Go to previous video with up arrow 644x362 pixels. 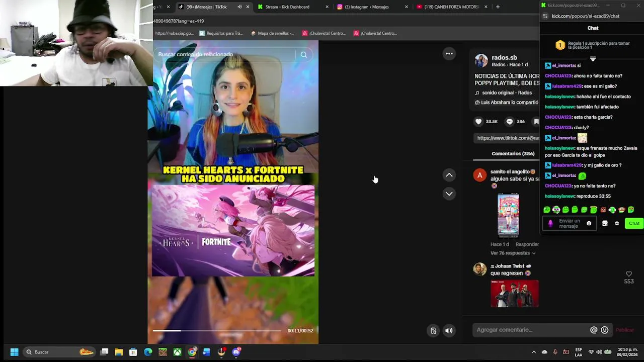point(449,175)
